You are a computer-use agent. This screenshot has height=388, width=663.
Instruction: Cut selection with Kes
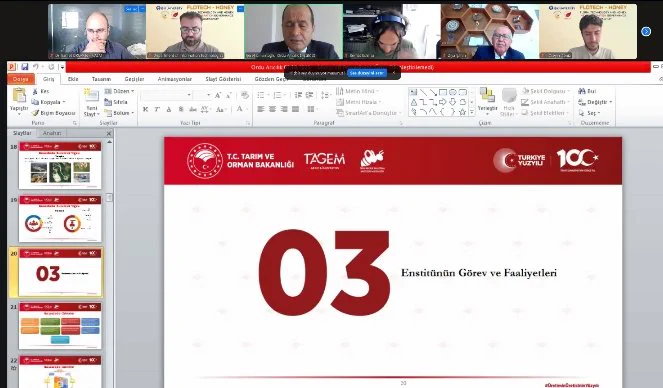(x=41, y=91)
